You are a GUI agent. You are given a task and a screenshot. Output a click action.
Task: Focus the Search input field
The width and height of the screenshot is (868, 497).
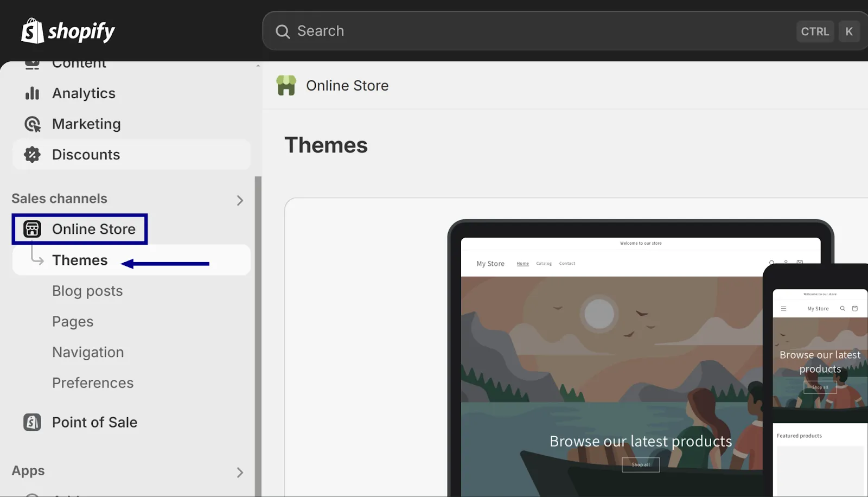point(564,31)
